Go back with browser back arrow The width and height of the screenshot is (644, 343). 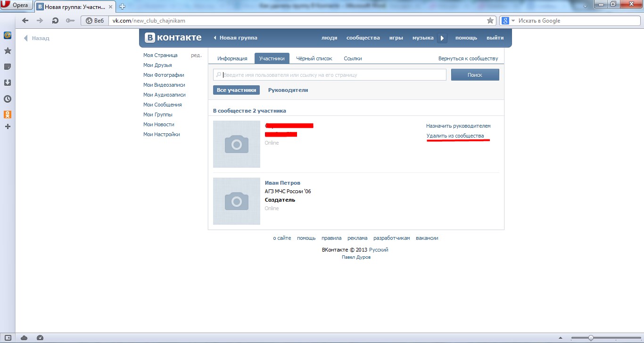pyautogui.click(x=25, y=20)
